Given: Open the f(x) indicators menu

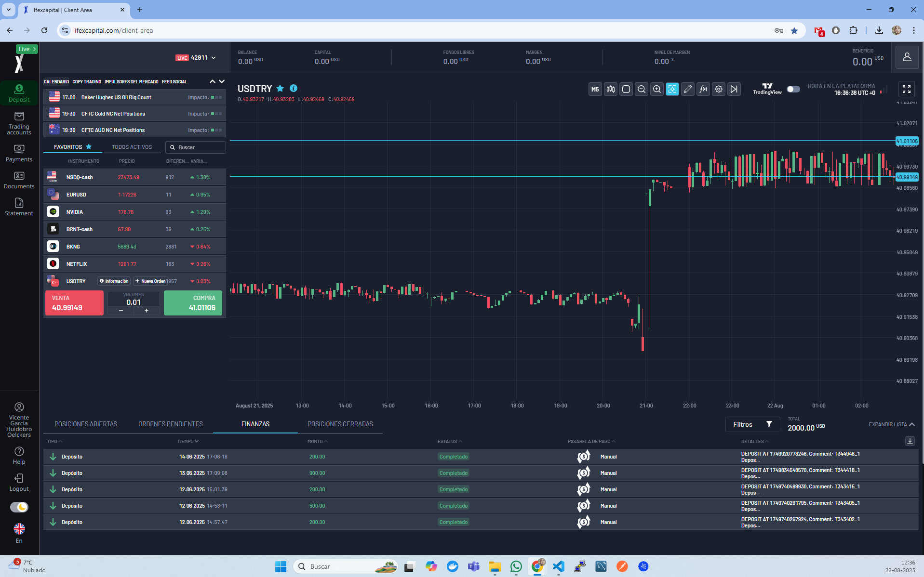Looking at the screenshot, I should (703, 89).
